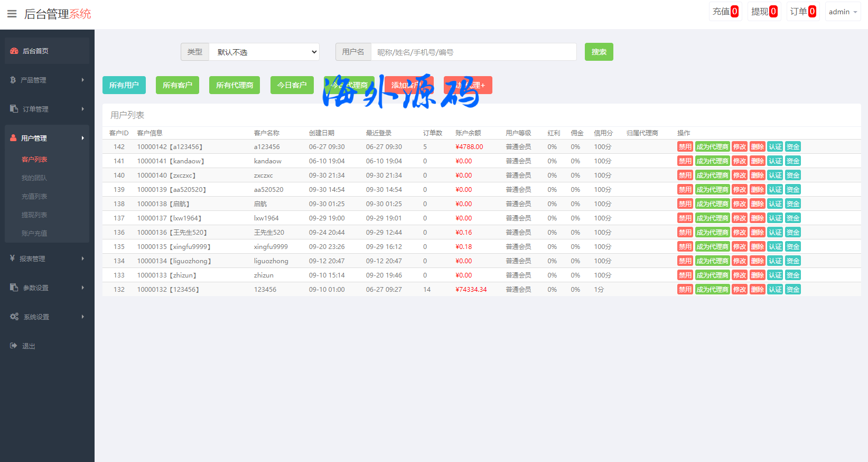Expand the 系统设置 submenu arrow
This screenshot has width=868, height=462.
[83, 317]
